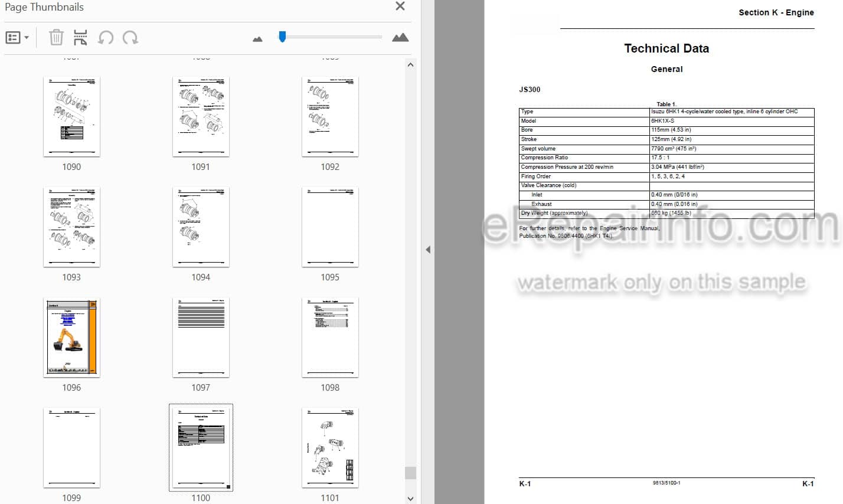Select page thumbnail 1094
Viewport: 843px width, 504px height.
coord(201,227)
